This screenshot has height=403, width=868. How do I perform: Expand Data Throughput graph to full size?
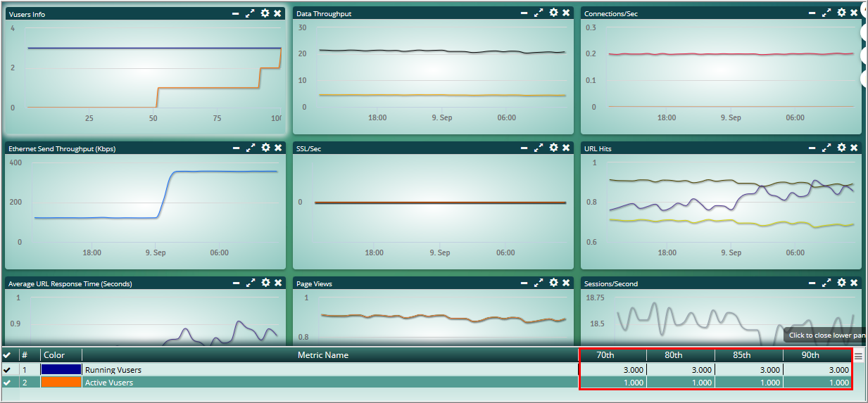pos(539,13)
